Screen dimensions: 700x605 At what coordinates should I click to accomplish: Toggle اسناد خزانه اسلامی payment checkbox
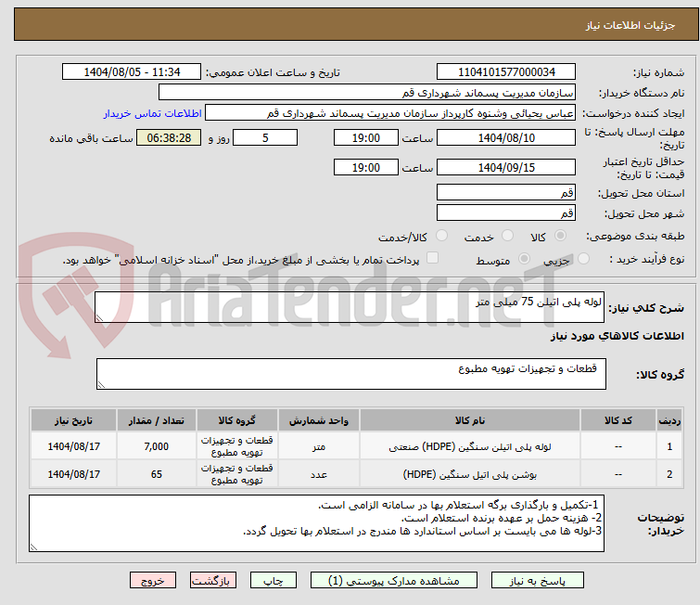click(x=432, y=257)
